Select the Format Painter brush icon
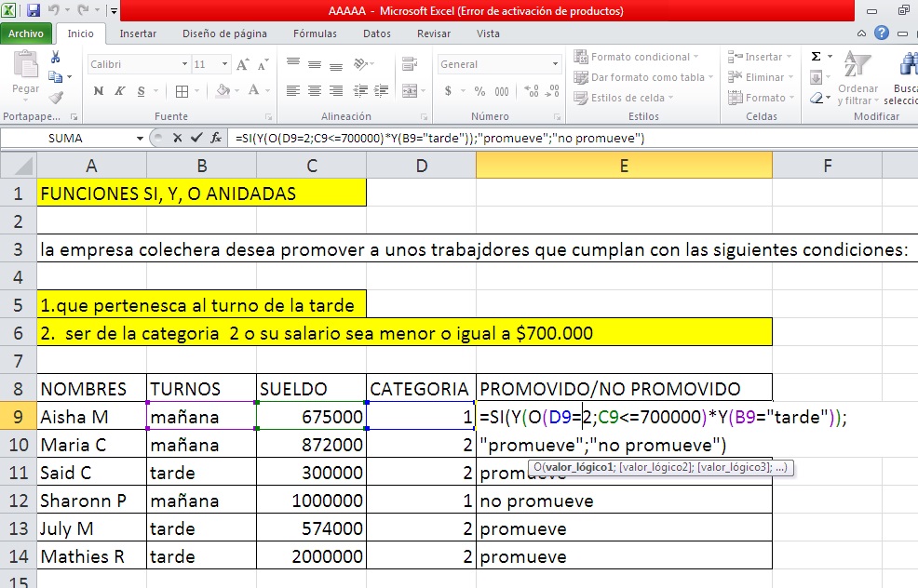 coord(54,97)
